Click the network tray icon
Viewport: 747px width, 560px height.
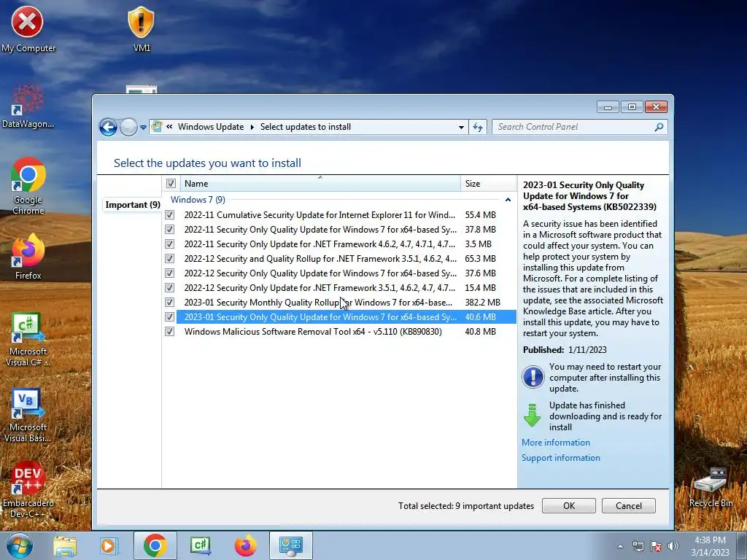tap(638, 546)
